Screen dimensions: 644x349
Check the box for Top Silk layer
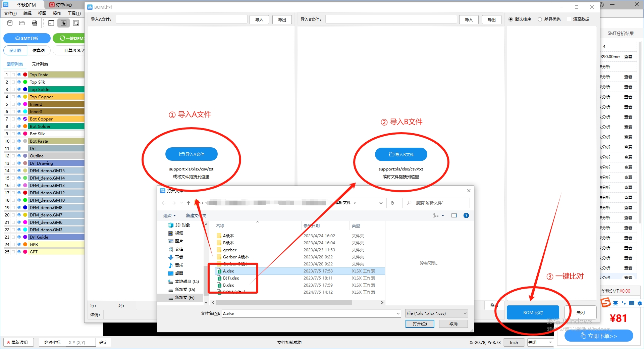point(13,82)
